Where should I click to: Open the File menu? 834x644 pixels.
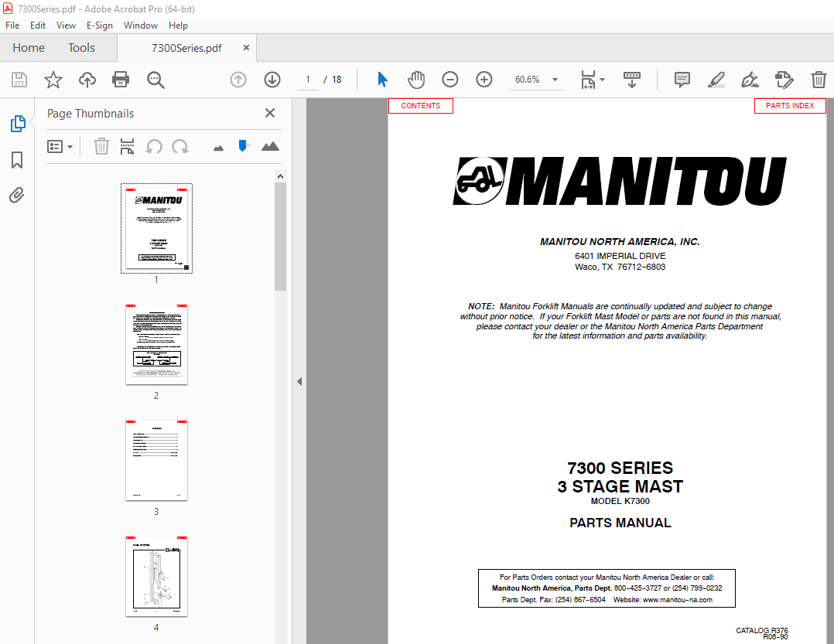pyautogui.click(x=12, y=26)
